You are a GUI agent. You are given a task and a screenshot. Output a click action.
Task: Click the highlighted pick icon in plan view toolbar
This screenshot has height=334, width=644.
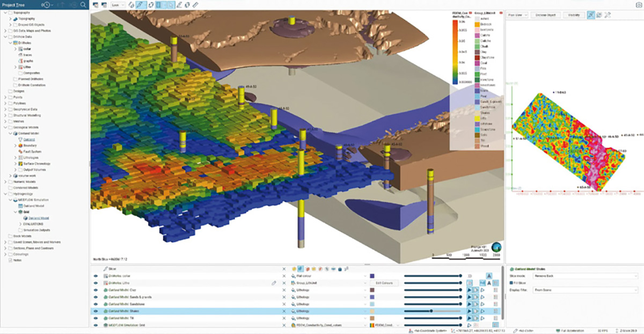(x=590, y=15)
